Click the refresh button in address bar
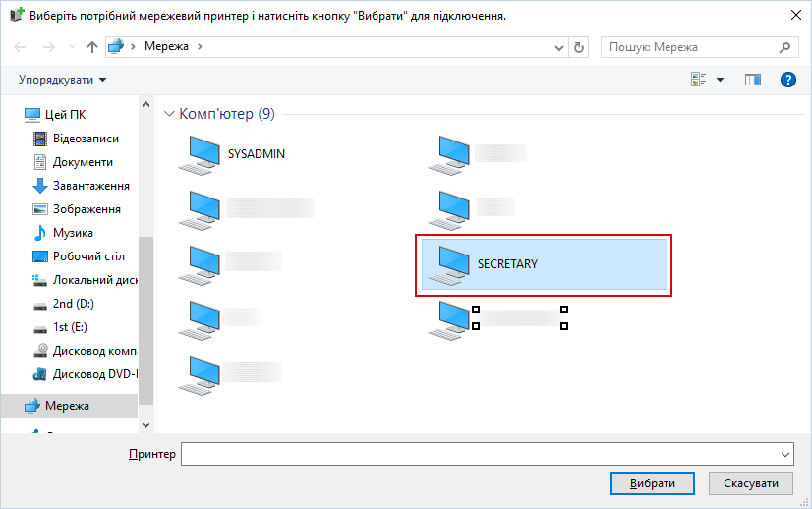Screen dimensions: 812x509 click(579, 46)
